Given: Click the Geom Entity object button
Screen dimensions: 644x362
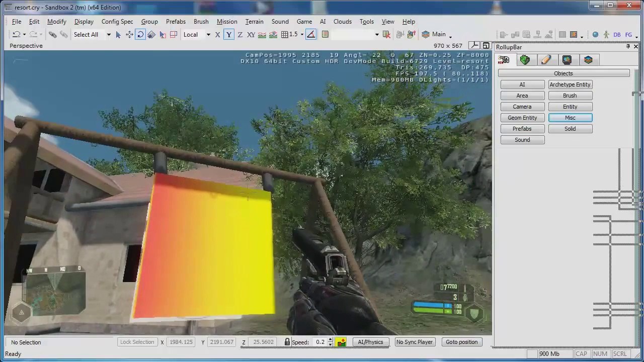Looking at the screenshot, I should [x=522, y=118].
